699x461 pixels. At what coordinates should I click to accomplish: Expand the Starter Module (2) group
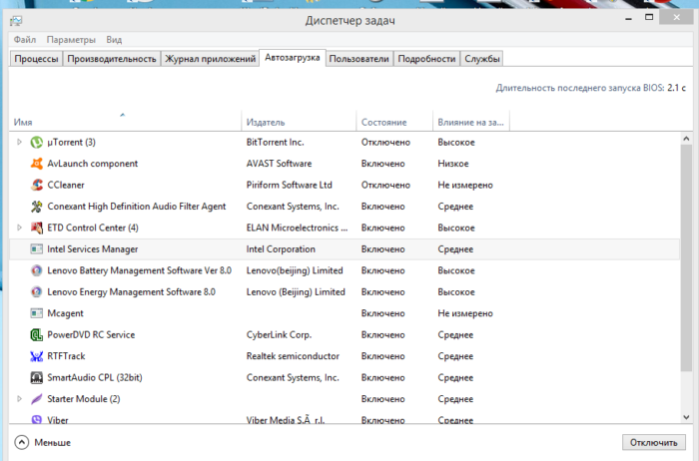(19, 399)
